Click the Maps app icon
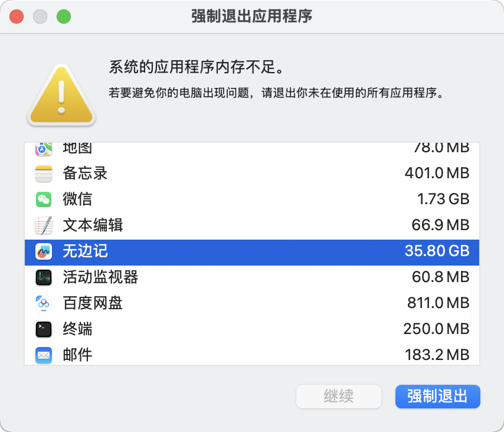504x432 pixels. click(x=44, y=149)
